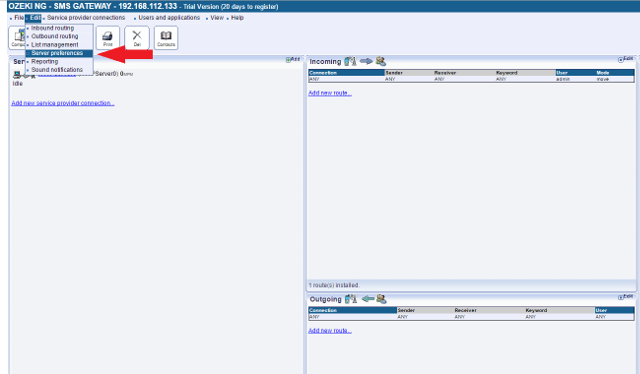Click the Edit icon in the Outgoing panel
The image size is (640, 374).
click(625, 297)
